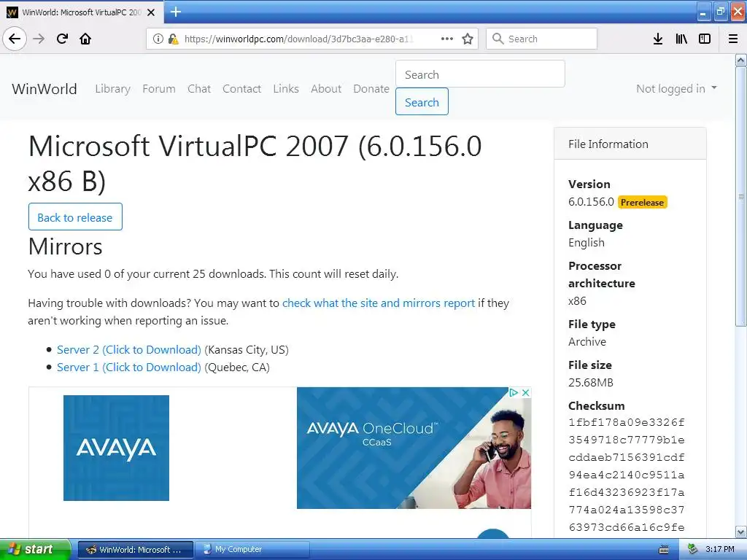Bookmark this page with the star

[468, 39]
